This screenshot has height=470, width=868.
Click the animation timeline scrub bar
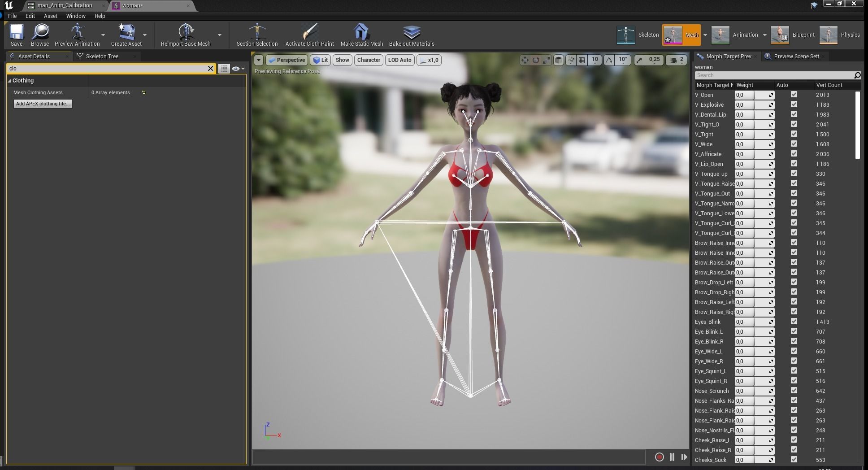[x=449, y=457]
